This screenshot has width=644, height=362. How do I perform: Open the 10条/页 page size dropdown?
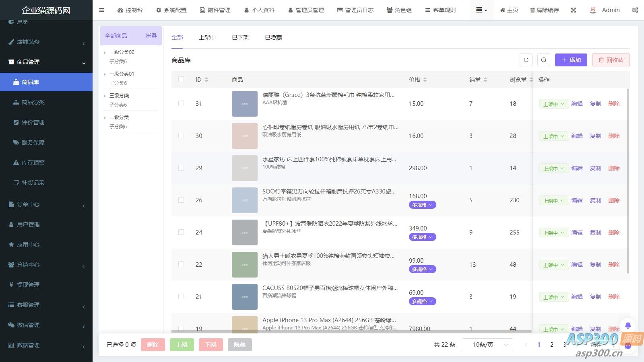click(x=487, y=344)
